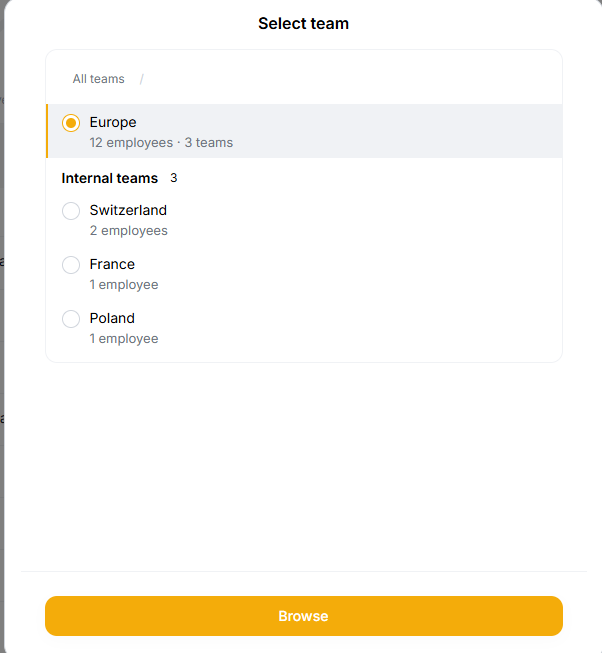Click the Browse button
The height and width of the screenshot is (653, 602).
pos(303,616)
